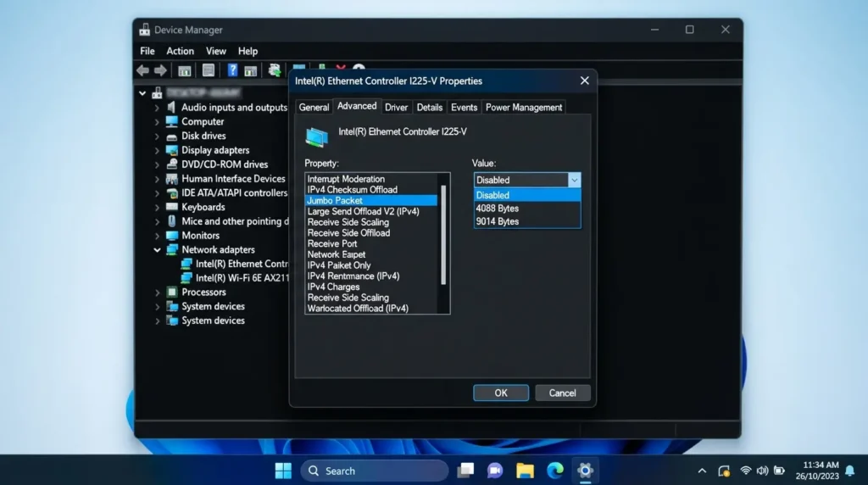This screenshot has width=868, height=485.
Task: Click the taskbar Search box
Action: pyautogui.click(x=375, y=471)
